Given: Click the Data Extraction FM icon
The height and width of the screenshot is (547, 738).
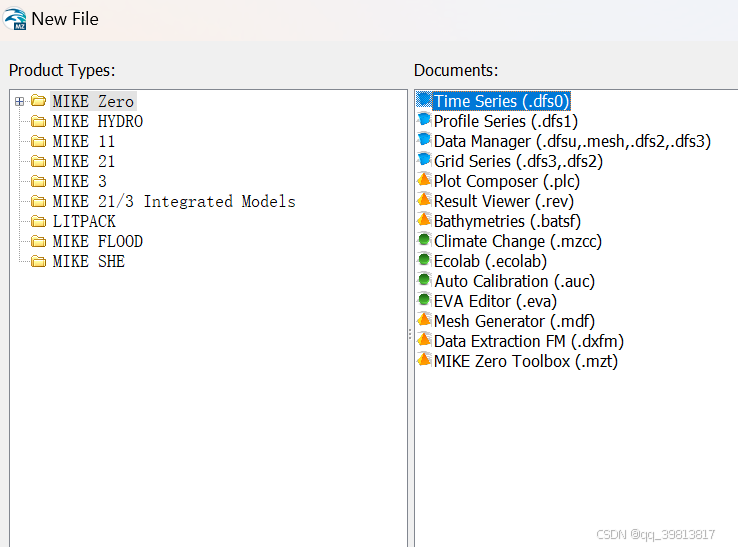Looking at the screenshot, I should [x=424, y=340].
